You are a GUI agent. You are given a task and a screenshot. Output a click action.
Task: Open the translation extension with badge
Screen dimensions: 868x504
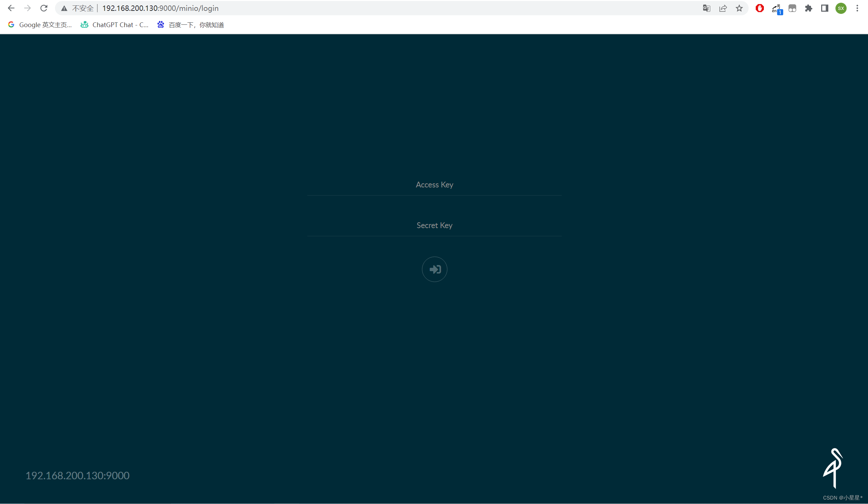[777, 9]
